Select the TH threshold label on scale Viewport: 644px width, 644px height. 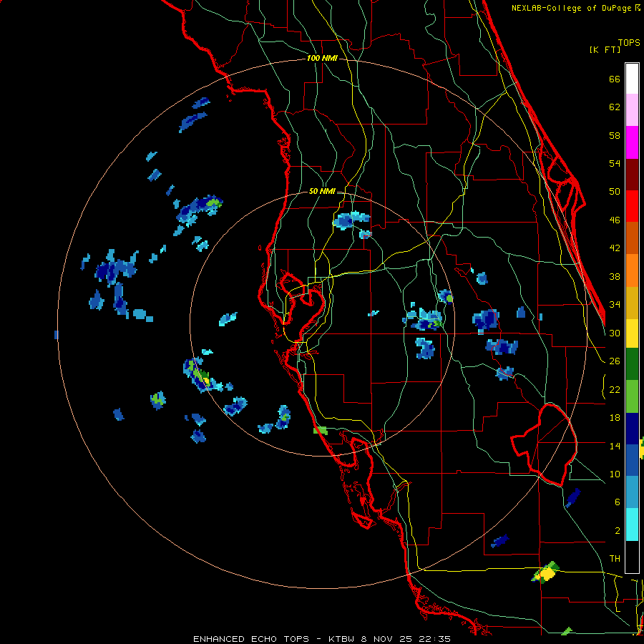pos(615,559)
